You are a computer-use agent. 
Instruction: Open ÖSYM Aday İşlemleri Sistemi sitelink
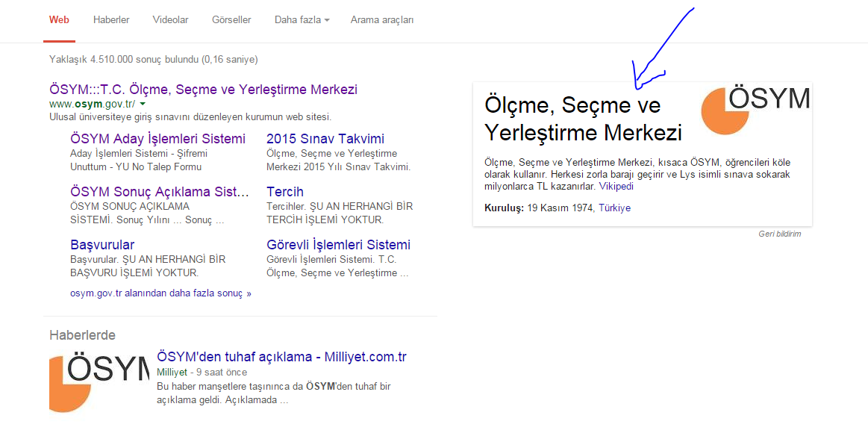(x=157, y=139)
